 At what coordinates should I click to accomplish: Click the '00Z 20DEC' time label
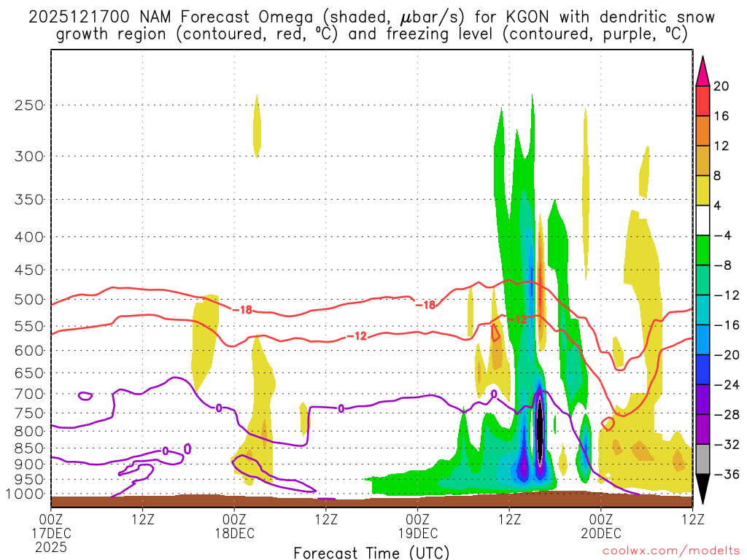601,526
